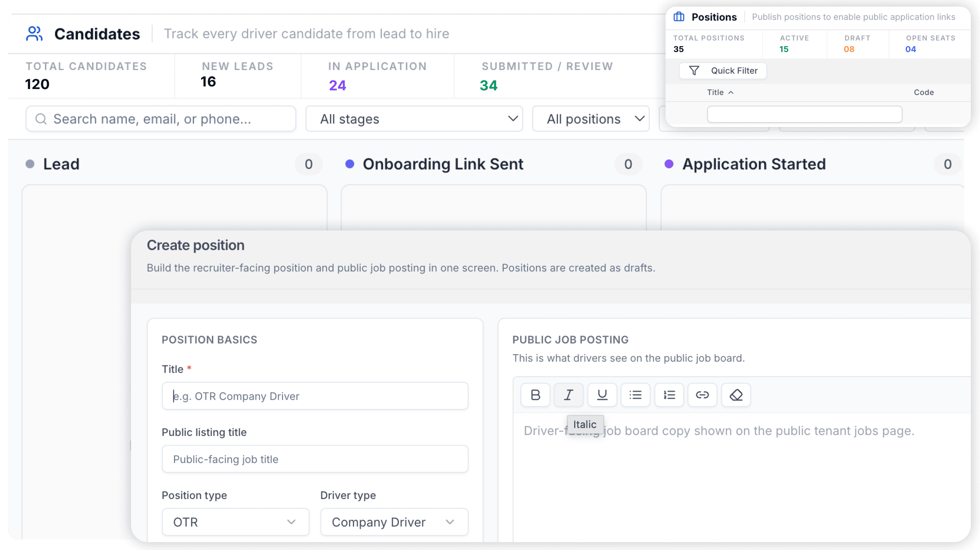This screenshot has width=980, height=550.
Task: Click the Lead column header
Action: [61, 164]
